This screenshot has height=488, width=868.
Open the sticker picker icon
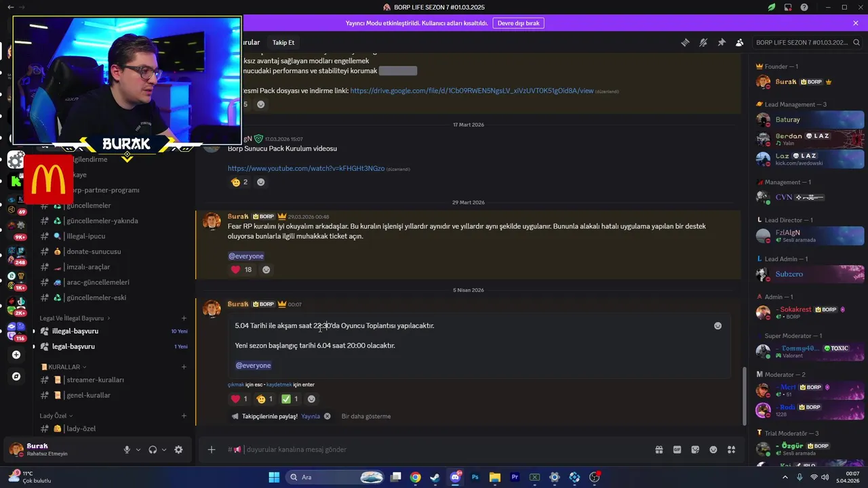click(695, 449)
